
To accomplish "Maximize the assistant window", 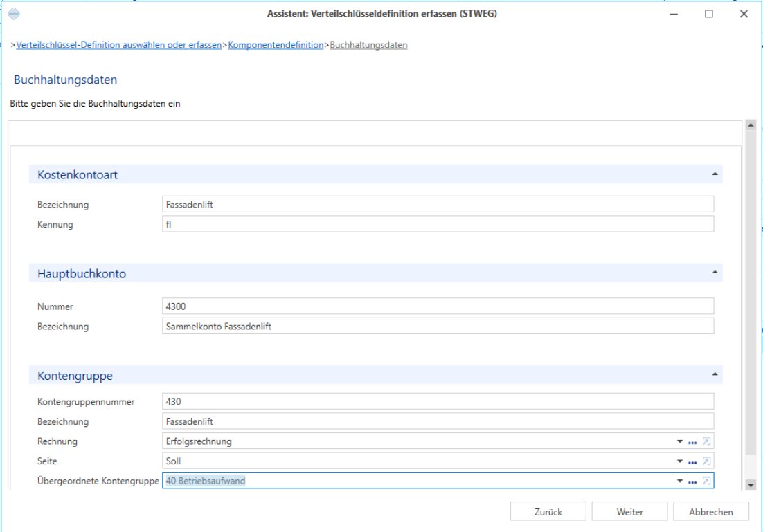I will point(709,14).
